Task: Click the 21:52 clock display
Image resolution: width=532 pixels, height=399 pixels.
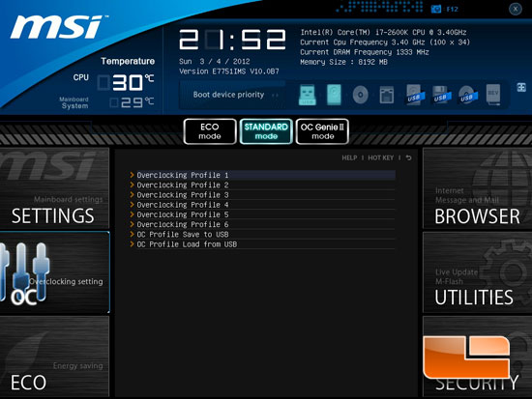Action: [x=232, y=40]
